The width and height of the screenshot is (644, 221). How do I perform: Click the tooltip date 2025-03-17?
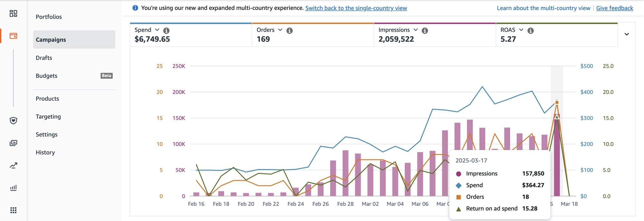point(471,161)
